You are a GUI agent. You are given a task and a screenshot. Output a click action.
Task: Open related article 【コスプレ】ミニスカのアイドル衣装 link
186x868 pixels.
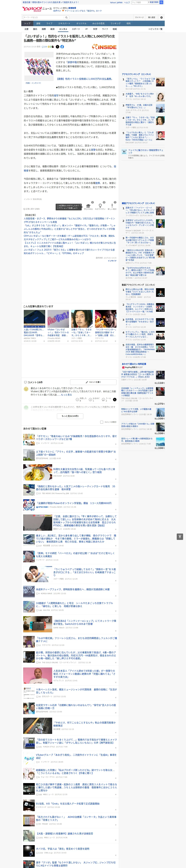pyautogui.click(x=69, y=245)
